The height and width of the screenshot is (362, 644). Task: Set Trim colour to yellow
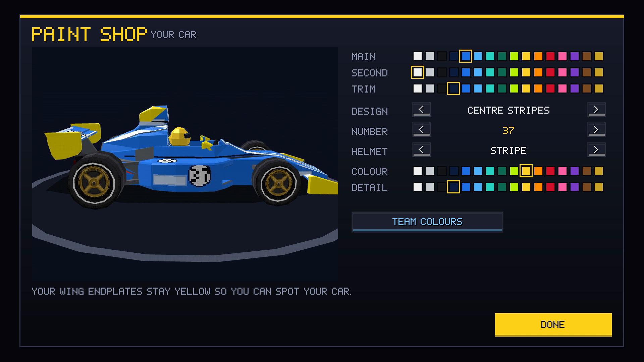point(526,88)
